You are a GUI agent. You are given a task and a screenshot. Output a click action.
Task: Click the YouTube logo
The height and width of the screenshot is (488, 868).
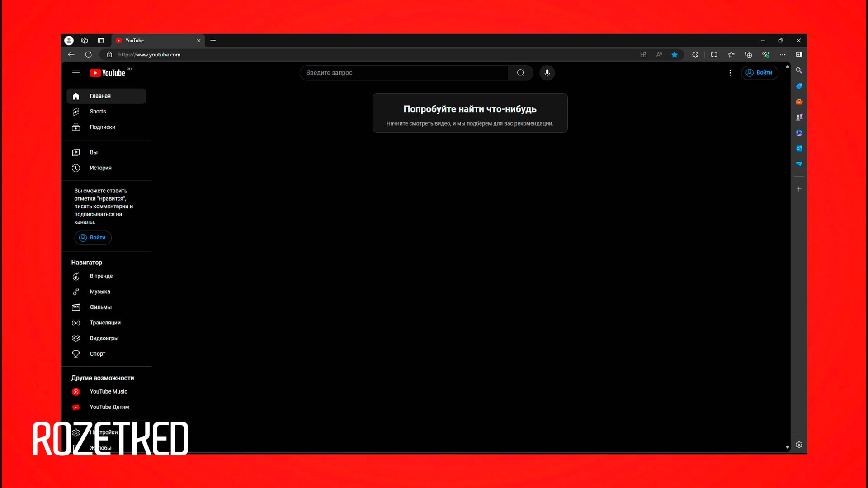click(x=108, y=73)
